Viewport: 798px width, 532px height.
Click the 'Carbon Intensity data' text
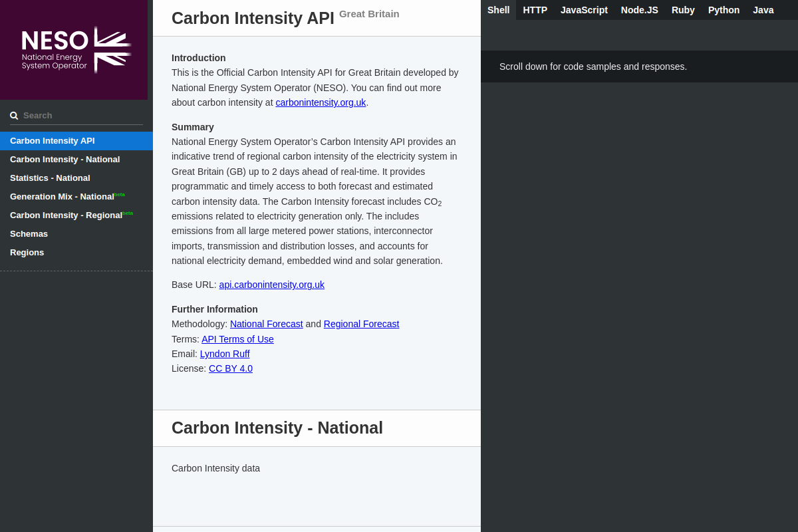coord(215,468)
